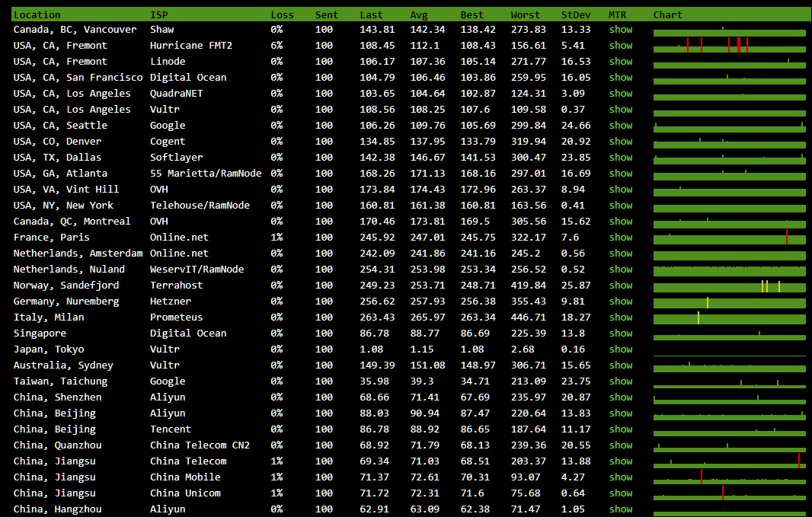Click the China Telecom Jiangsu chart bar
812x517 pixels.
click(x=729, y=462)
